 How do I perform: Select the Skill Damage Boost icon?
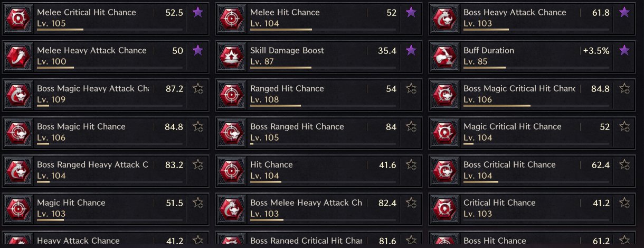232,57
